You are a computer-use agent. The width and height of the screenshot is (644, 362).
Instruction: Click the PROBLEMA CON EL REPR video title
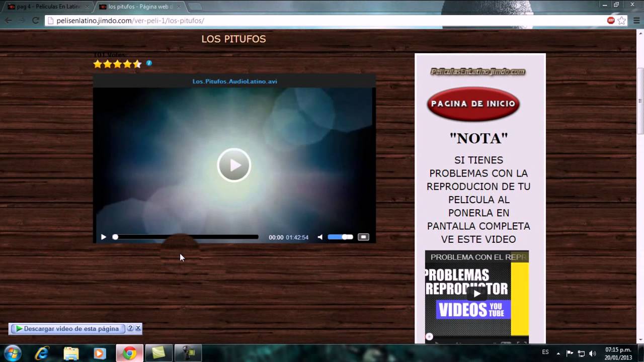[478, 257]
